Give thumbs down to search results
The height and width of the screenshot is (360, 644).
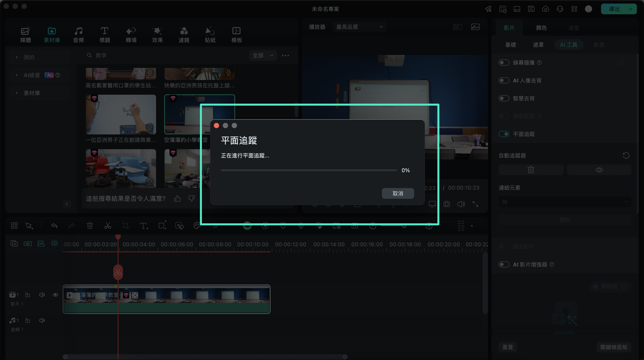191,199
